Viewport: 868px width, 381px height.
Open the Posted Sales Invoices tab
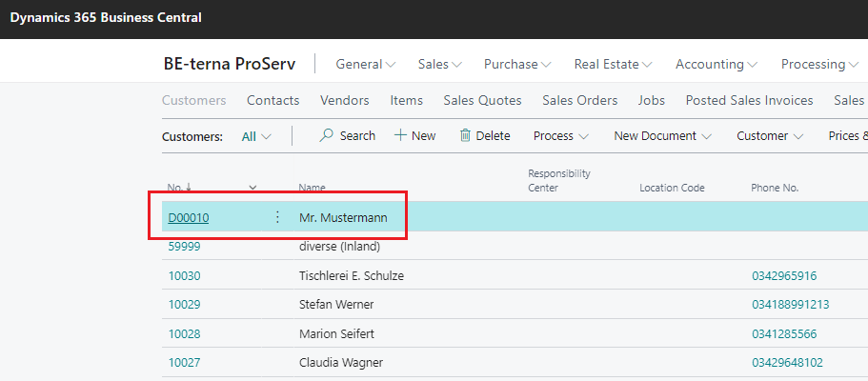coord(749,100)
